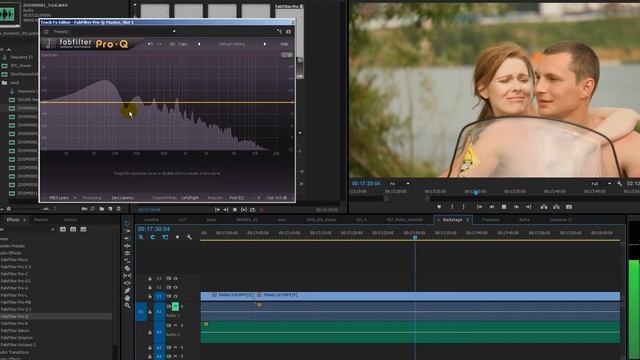Click Accelerated Effects filter badge in Effects panel
The height and width of the screenshot is (360, 640).
coord(62,229)
